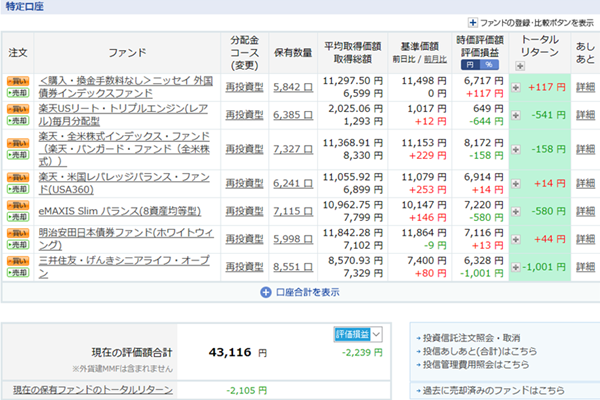
Task: Click the plus icon beside the -1,001 円 total return
Action: (516, 267)
